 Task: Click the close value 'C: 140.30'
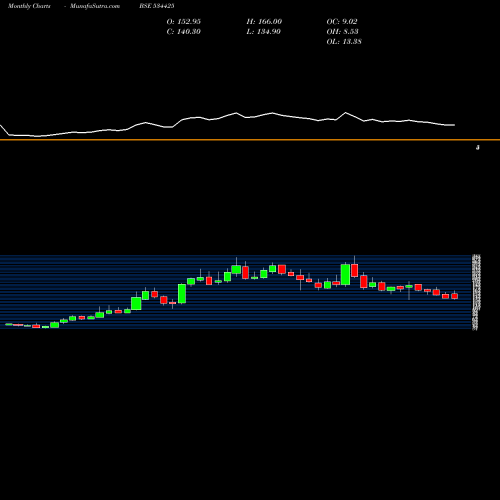(184, 32)
